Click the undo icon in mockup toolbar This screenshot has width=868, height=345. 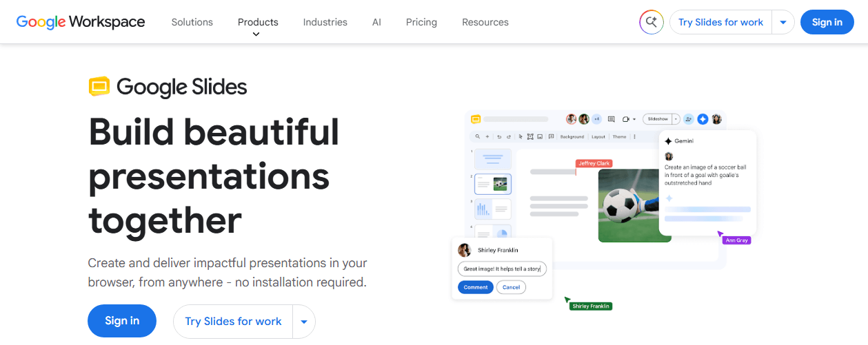[x=499, y=136]
